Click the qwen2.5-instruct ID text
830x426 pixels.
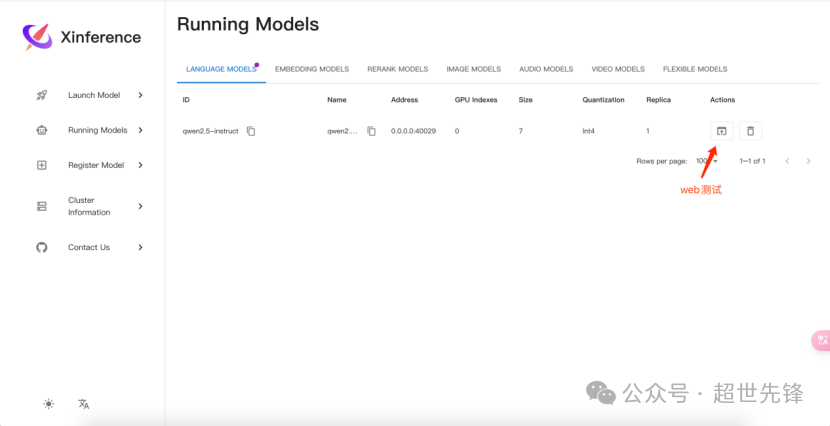click(210, 131)
